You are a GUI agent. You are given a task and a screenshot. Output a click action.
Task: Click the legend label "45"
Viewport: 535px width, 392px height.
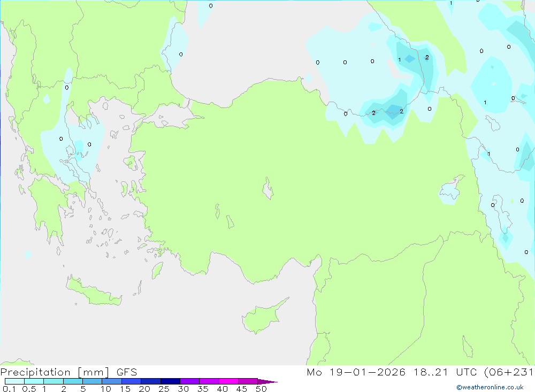pos(242,389)
